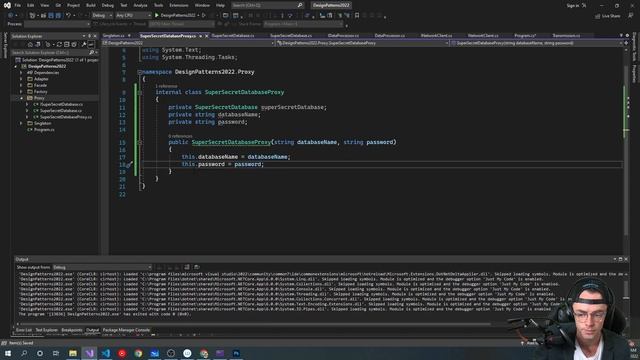Viewport: 640px width, 360px height.
Task: Click Solution Explorer home icon
Action: [30, 44]
